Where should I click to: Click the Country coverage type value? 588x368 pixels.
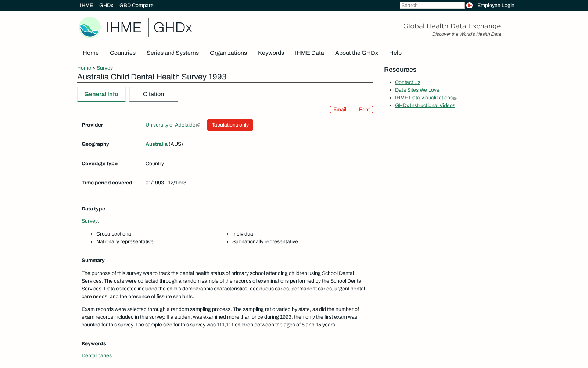click(155, 164)
